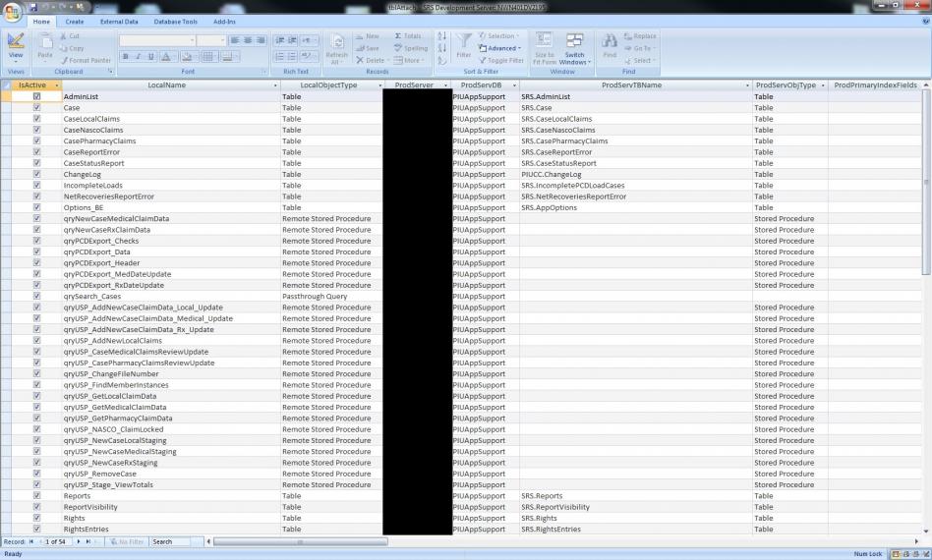This screenshot has height=560, width=932.
Task: Open the Switch Windows menu
Action: (x=575, y=48)
